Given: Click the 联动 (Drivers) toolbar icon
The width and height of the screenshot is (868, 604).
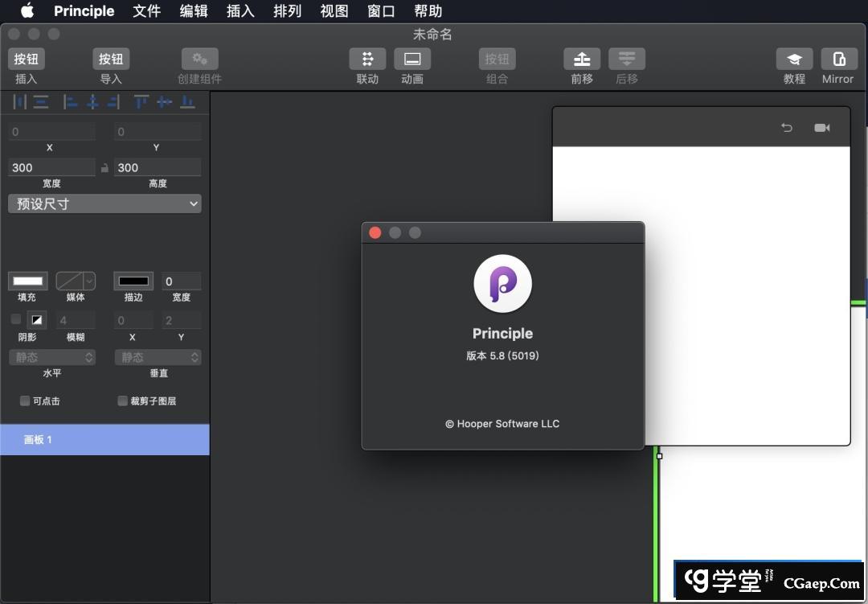Looking at the screenshot, I should click(367, 59).
